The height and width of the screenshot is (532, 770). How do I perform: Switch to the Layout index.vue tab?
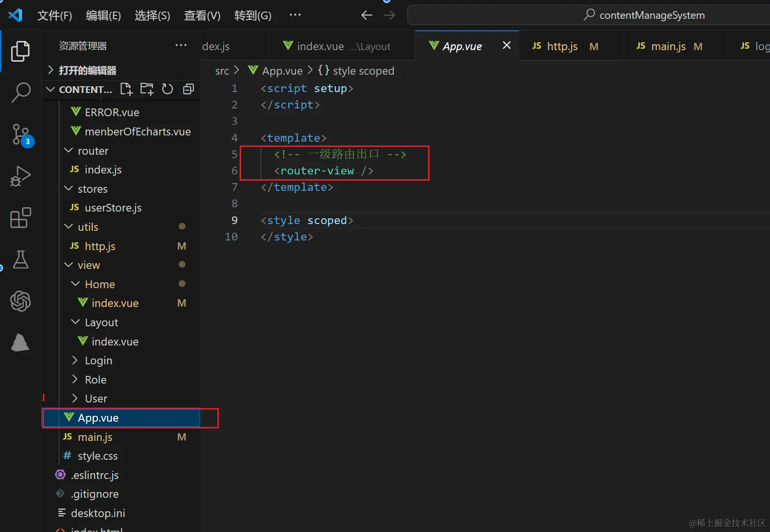click(x=341, y=46)
